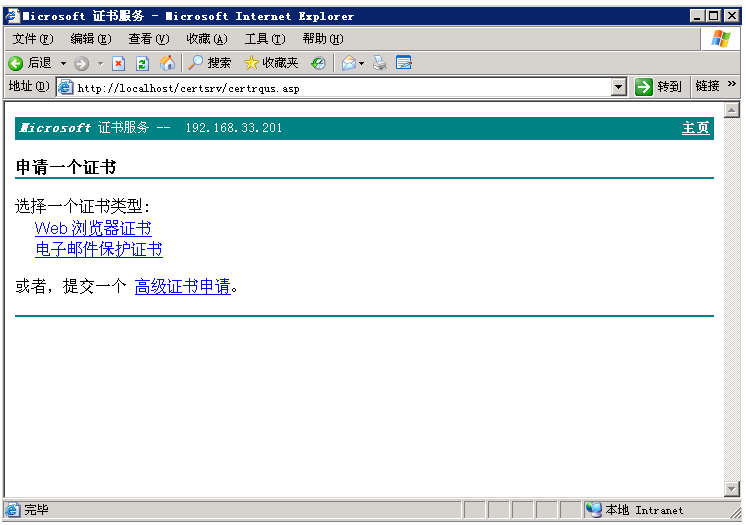The width and height of the screenshot is (746, 525).
Task: Click in the address bar URL field
Action: [x=340, y=87]
